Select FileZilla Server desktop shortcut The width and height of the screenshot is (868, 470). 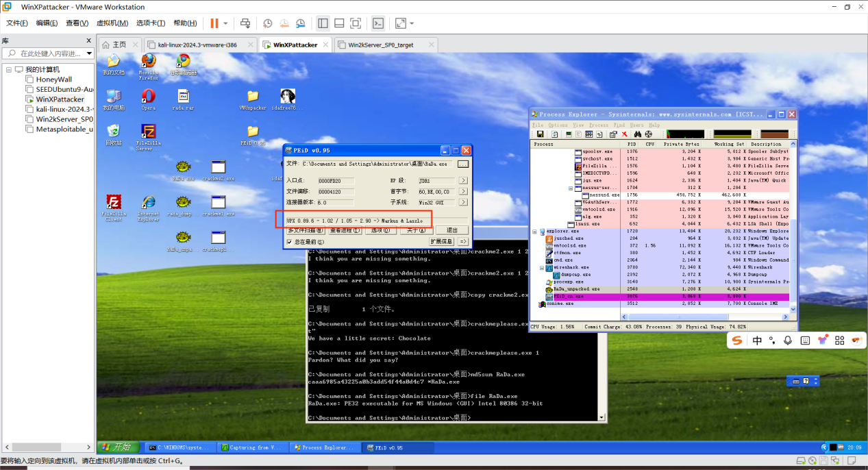point(148,136)
